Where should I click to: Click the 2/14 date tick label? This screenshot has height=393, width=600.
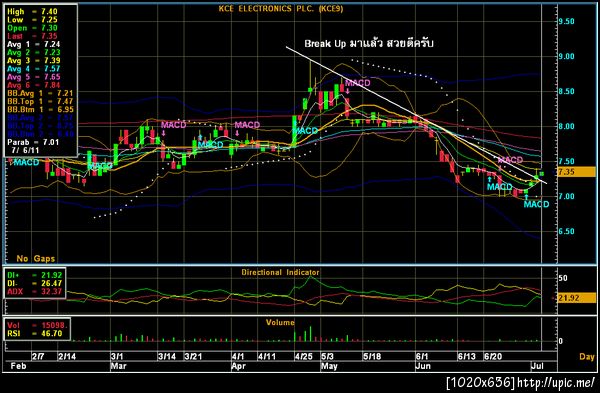tap(67, 357)
